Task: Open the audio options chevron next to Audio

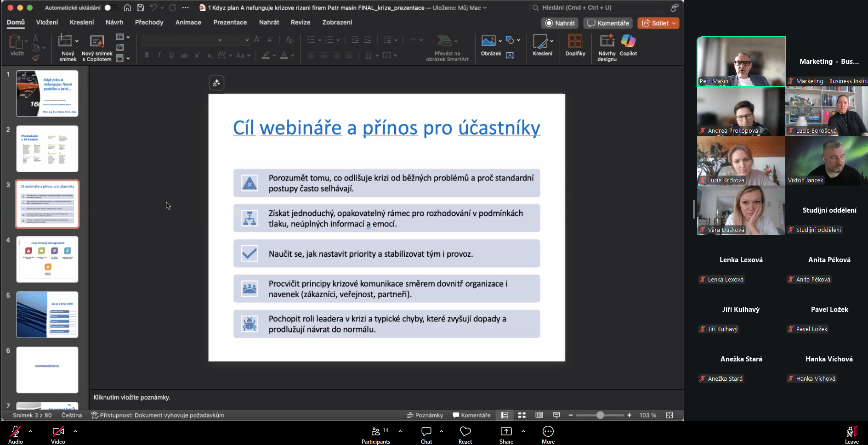Action: (x=30, y=431)
